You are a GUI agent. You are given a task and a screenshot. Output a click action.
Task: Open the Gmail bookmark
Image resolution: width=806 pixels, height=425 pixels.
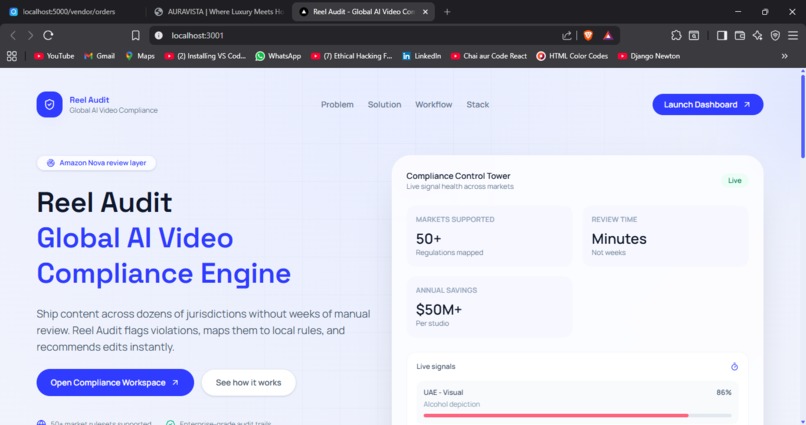[99, 56]
